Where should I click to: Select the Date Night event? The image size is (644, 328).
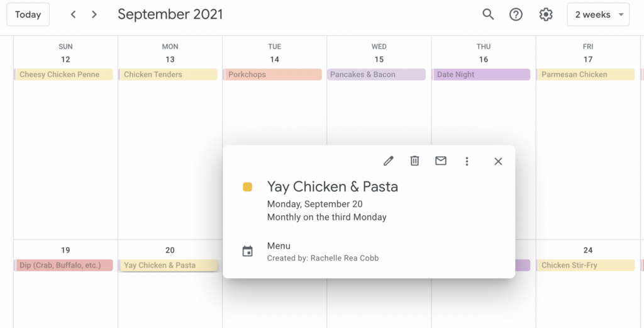pos(482,74)
